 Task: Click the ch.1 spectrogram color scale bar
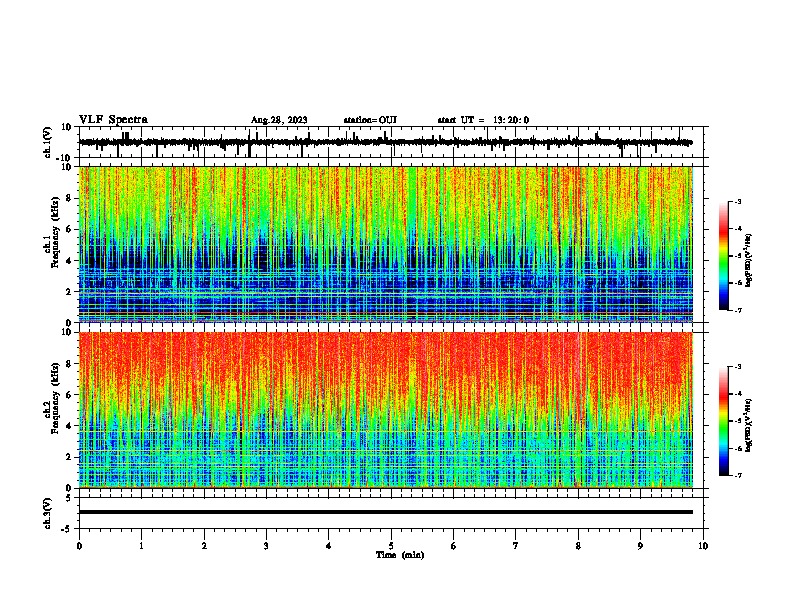[724, 256]
